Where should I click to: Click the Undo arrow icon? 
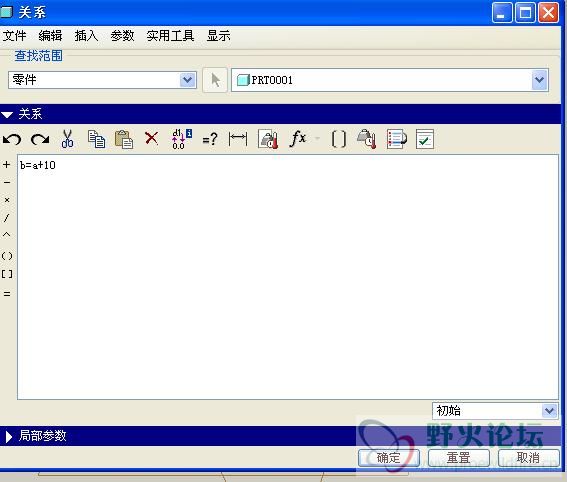click(x=12, y=139)
